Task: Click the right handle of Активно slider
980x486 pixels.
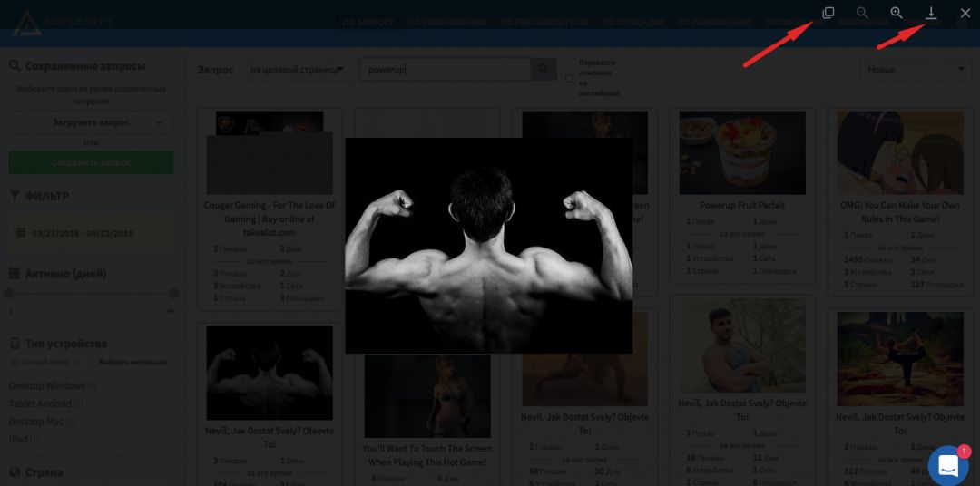Action: point(173,293)
